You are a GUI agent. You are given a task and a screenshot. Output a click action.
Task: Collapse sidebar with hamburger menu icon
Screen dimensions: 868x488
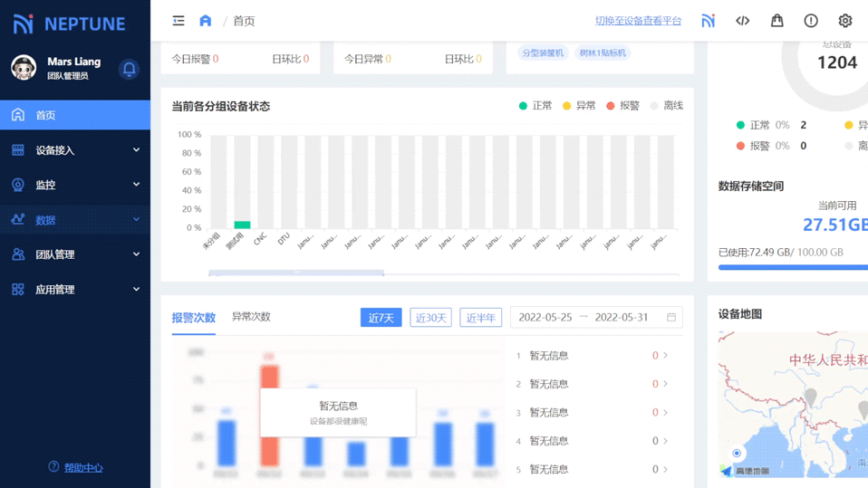tap(178, 21)
